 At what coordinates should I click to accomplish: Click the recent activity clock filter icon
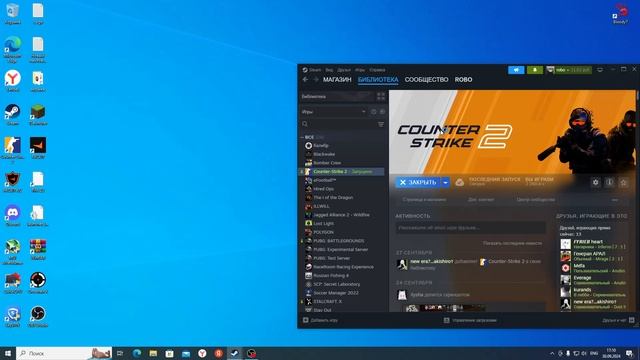373,111
